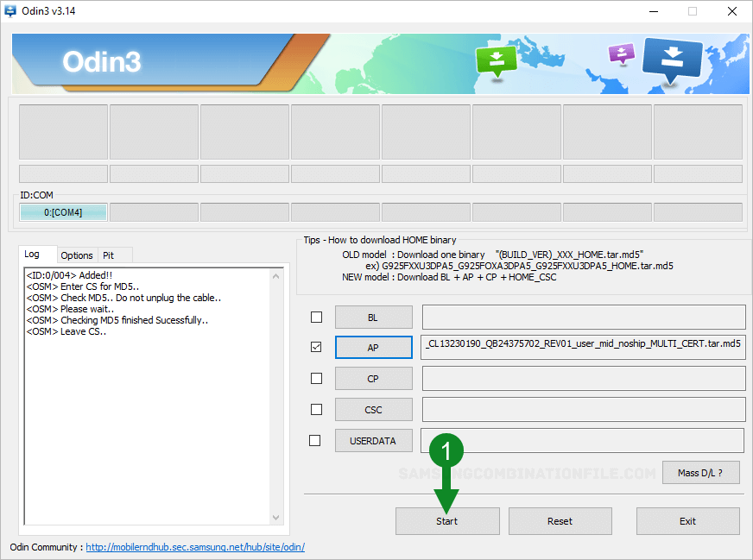Screen dimensions: 753x560
Task: Select the 0:[COM4] port box
Action: [63, 212]
